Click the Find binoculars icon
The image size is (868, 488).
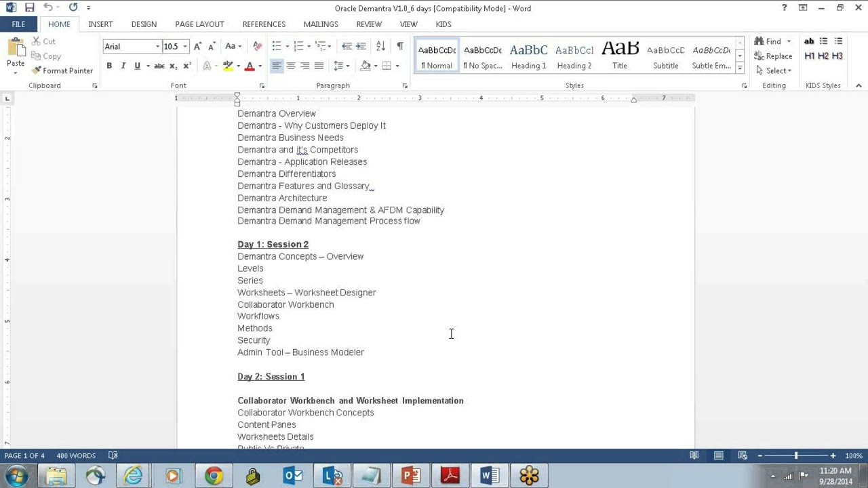(x=759, y=41)
